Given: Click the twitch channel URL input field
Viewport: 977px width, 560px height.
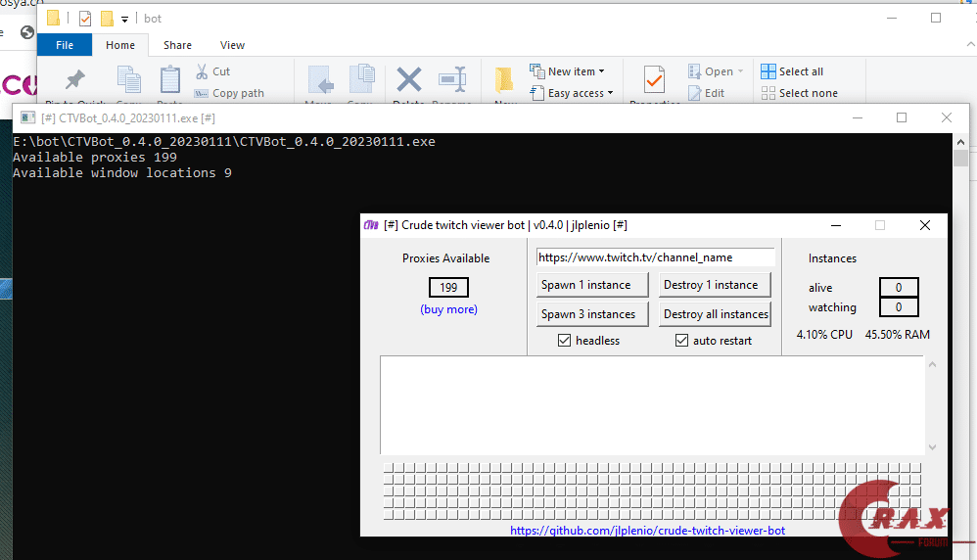Looking at the screenshot, I should (x=656, y=257).
